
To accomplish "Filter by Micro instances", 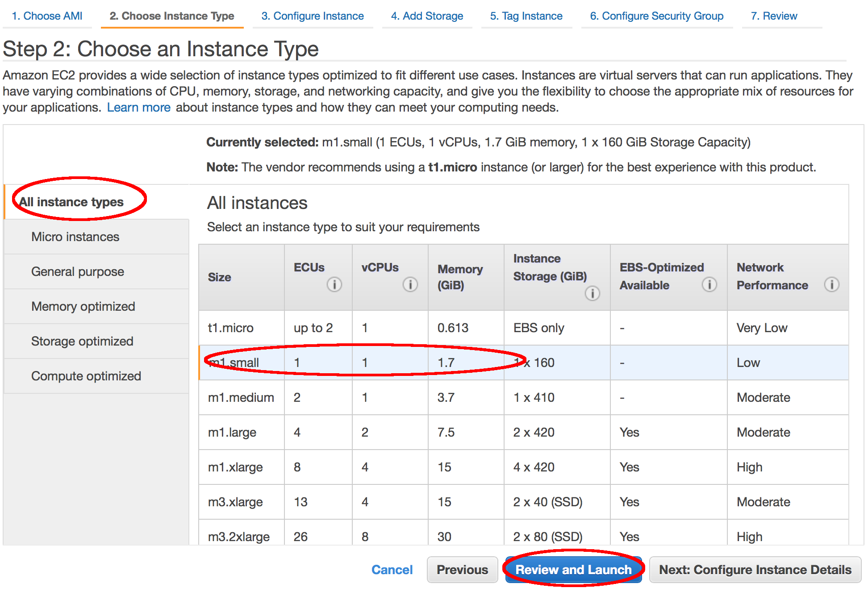I will coord(96,237).
